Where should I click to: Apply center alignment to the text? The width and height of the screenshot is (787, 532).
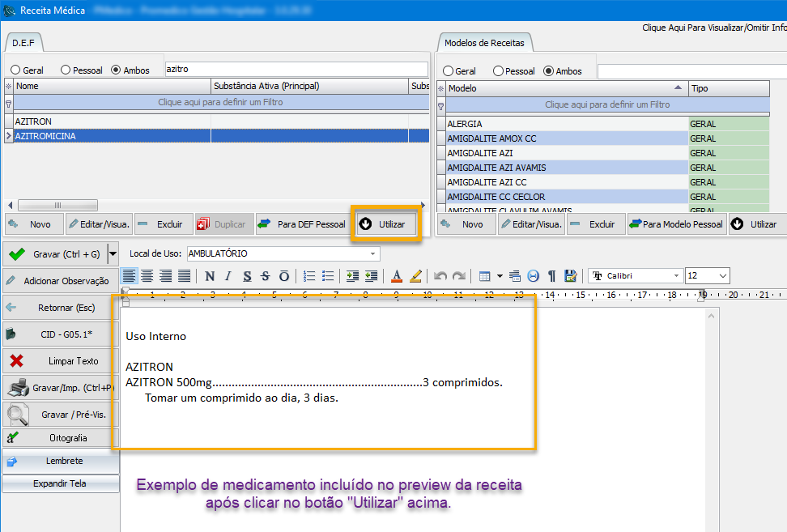147,276
